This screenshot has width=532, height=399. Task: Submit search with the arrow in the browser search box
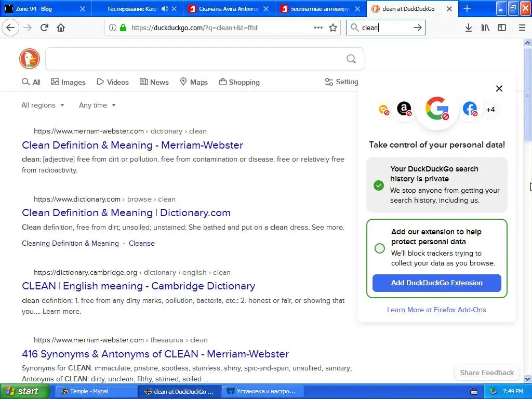[x=417, y=28]
